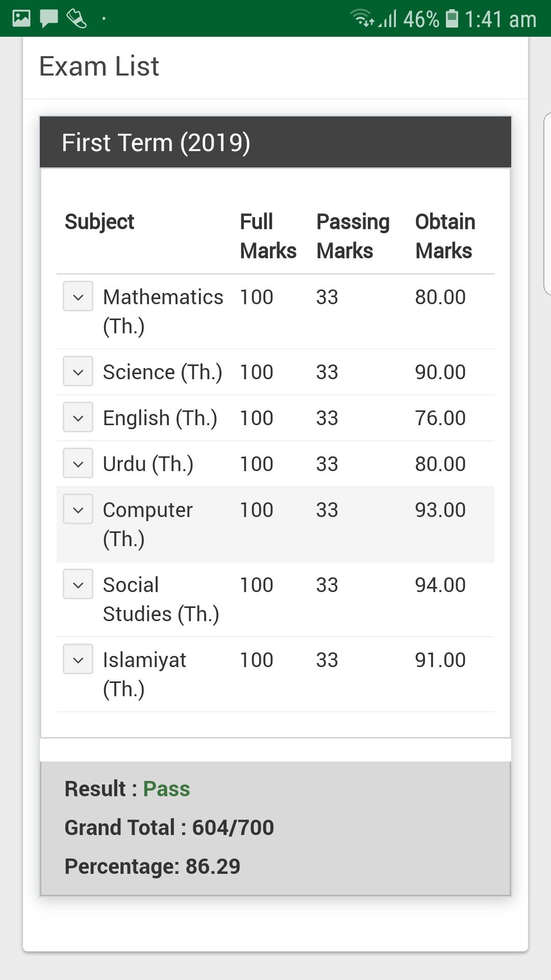
Task: Click the Obtain Marks column header
Action: (445, 236)
